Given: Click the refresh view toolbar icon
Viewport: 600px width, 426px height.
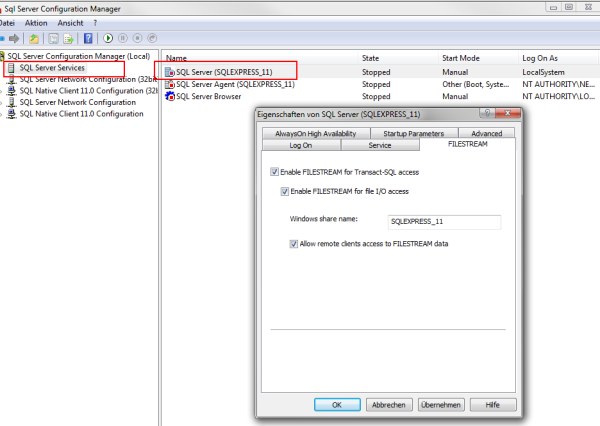Looking at the screenshot, I should [x=54, y=38].
